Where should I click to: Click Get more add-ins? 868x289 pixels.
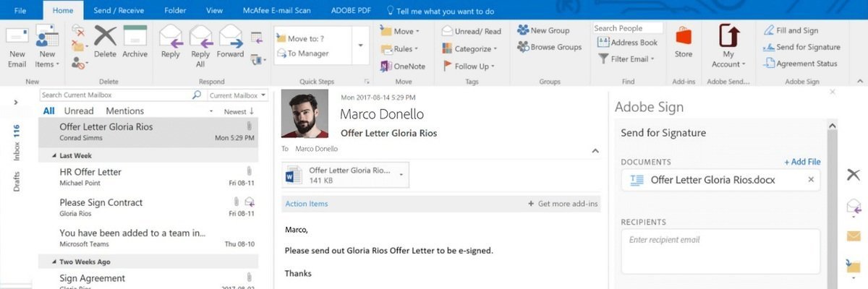pyautogui.click(x=563, y=204)
